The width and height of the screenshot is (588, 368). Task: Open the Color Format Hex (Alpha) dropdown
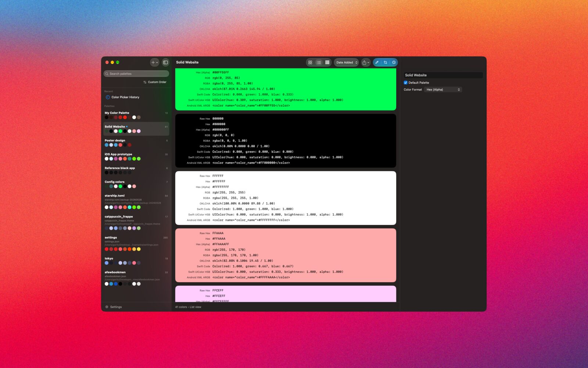[443, 90]
